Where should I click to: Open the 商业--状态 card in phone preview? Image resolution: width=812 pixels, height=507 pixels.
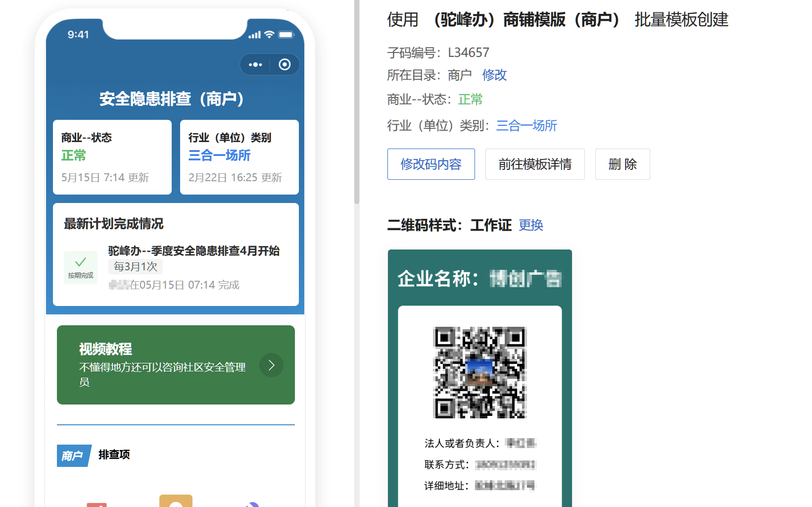(x=112, y=157)
